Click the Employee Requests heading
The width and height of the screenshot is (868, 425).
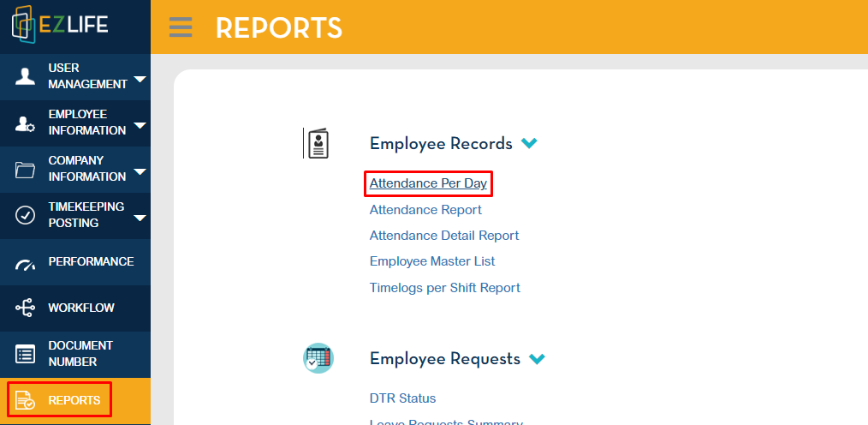(x=445, y=359)
